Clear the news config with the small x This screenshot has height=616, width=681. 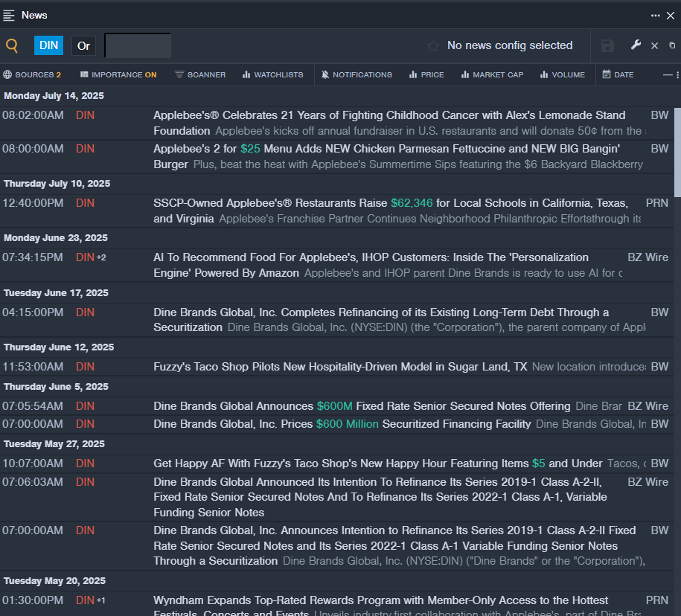(654, 45)
